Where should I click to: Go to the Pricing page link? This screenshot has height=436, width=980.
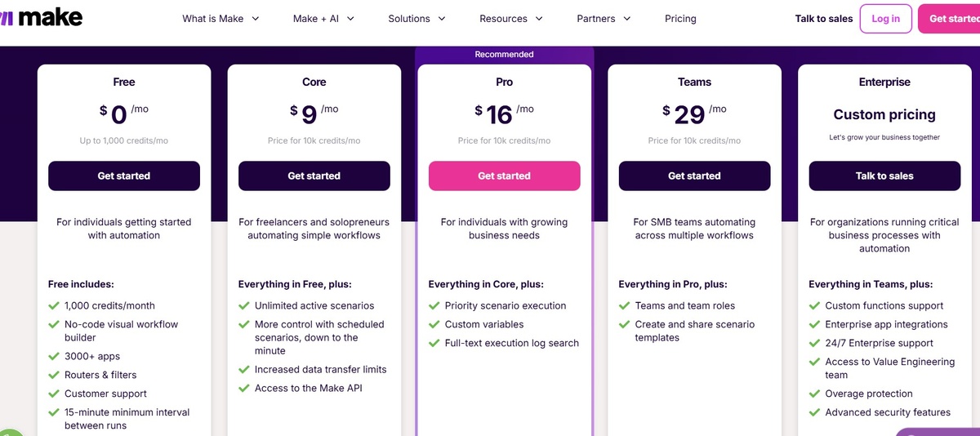click(x=680, y=19)
